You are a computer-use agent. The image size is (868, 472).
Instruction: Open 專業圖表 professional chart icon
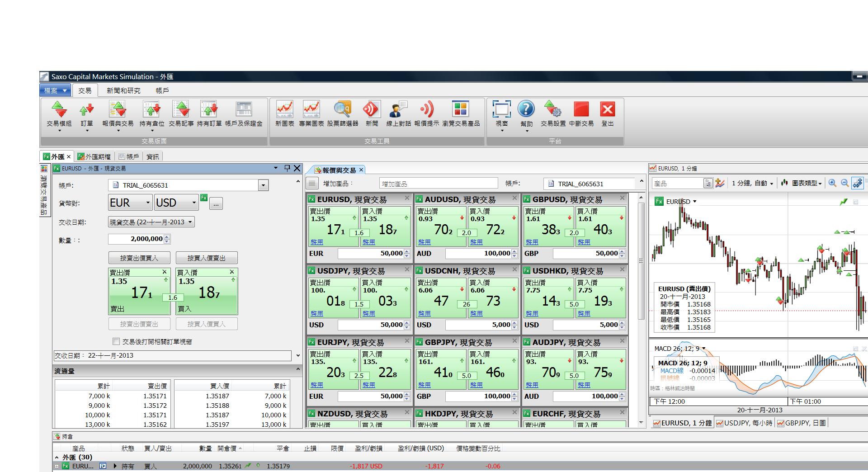[x=311, y=114]
